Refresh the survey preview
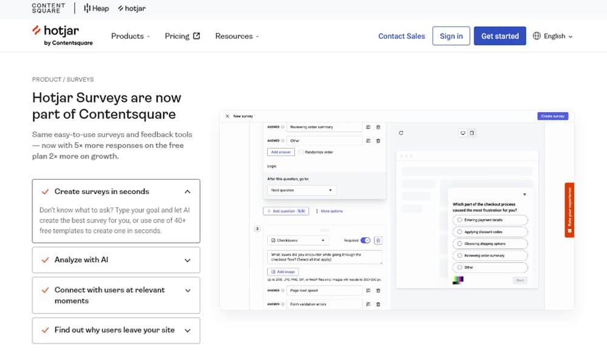The image size is (607, 364). coord(401,132)
